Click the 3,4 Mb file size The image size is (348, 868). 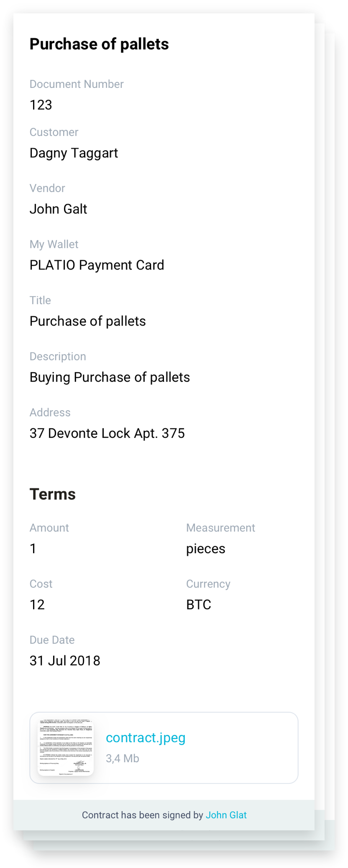[x=123, y=758]
